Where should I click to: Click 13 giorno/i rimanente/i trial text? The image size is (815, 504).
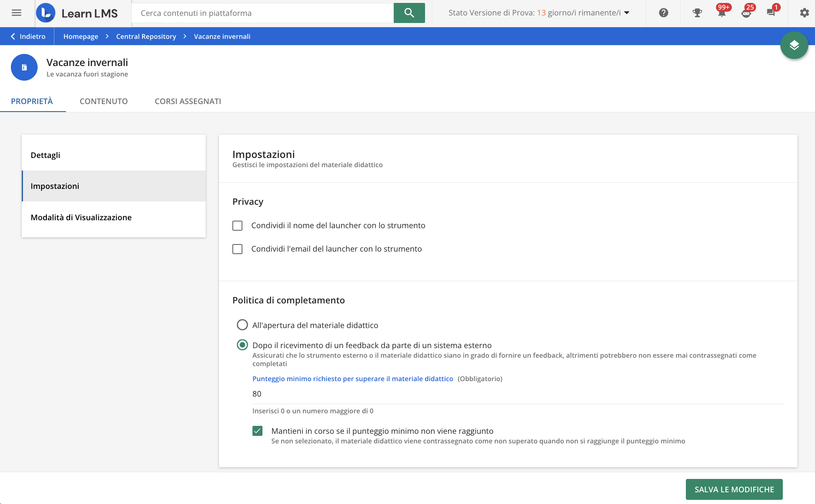coord(579,13)
